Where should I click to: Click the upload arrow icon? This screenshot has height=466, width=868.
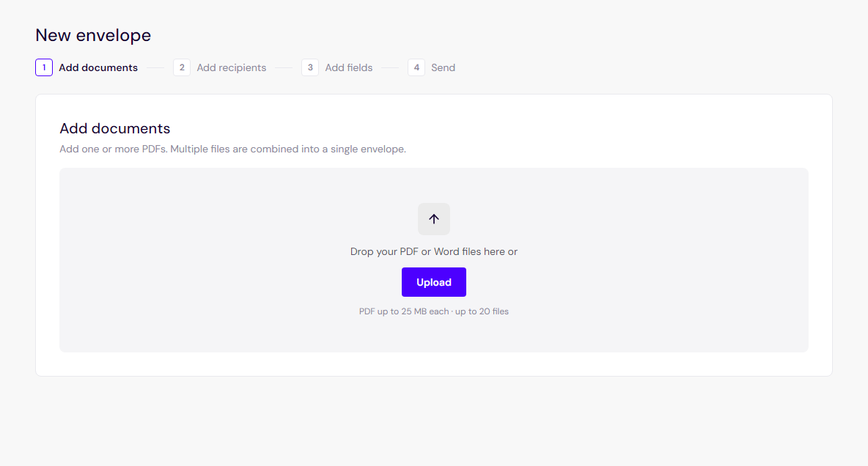(433, 219)
